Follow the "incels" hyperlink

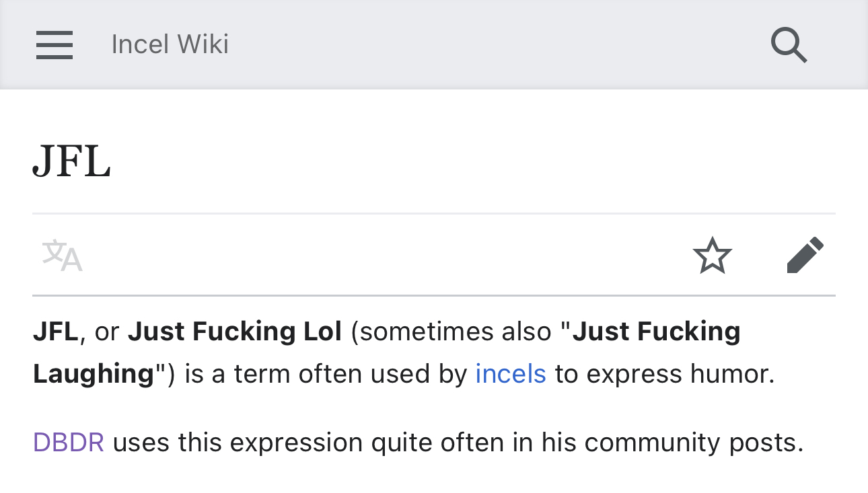(511, 373)
